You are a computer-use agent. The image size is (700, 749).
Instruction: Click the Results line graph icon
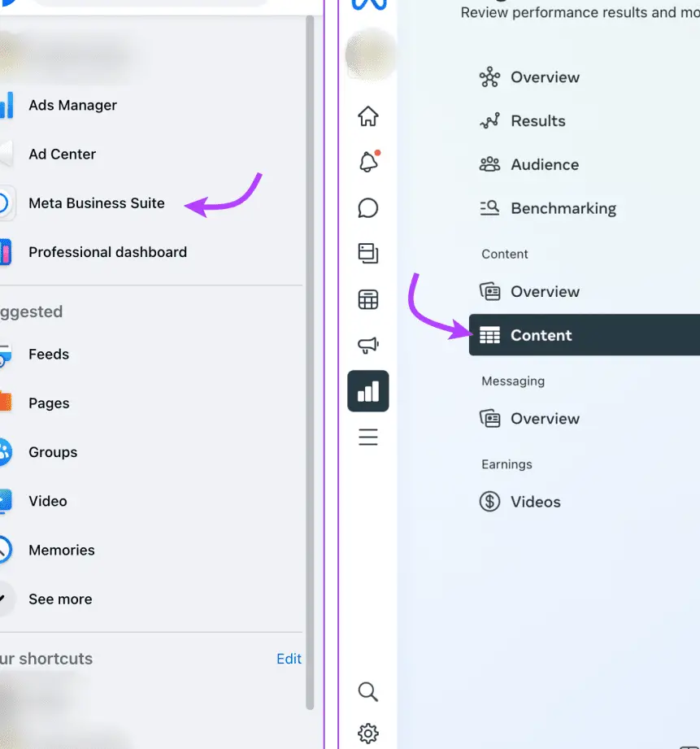[489, 121]
